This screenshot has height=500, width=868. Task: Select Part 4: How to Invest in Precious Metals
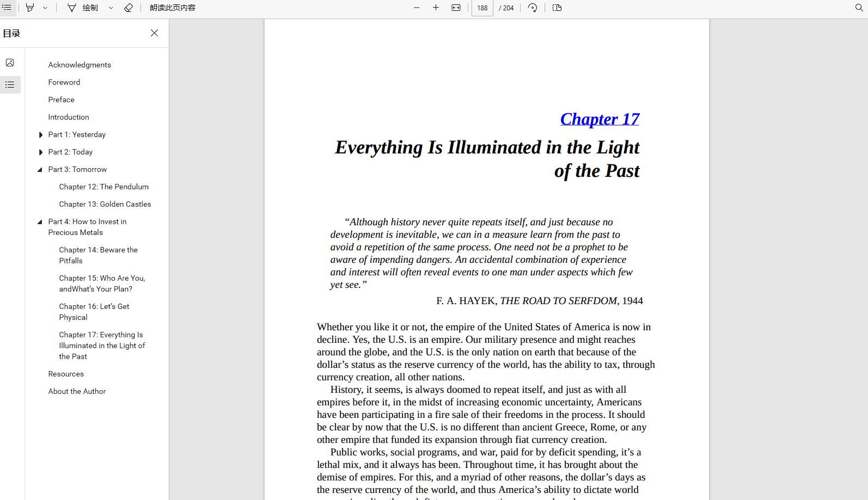point(87,227)
